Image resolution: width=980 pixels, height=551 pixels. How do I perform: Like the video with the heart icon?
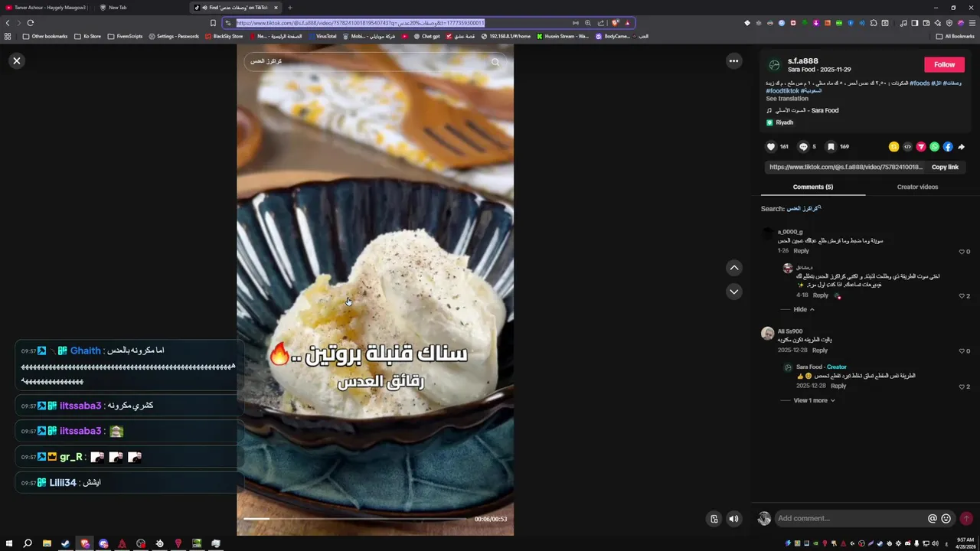pos(771,146)
